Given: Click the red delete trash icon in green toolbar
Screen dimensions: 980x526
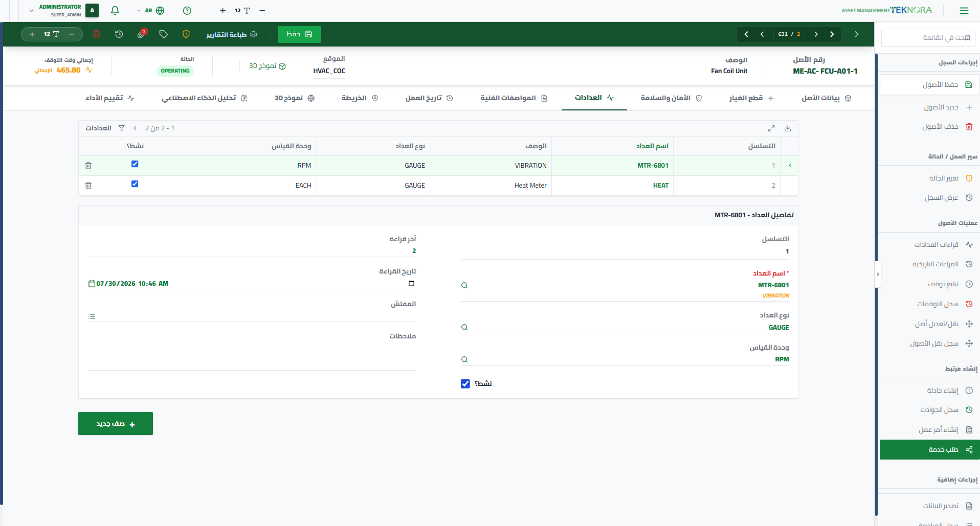Looking at the screenshot, I should tap(97, 34).
